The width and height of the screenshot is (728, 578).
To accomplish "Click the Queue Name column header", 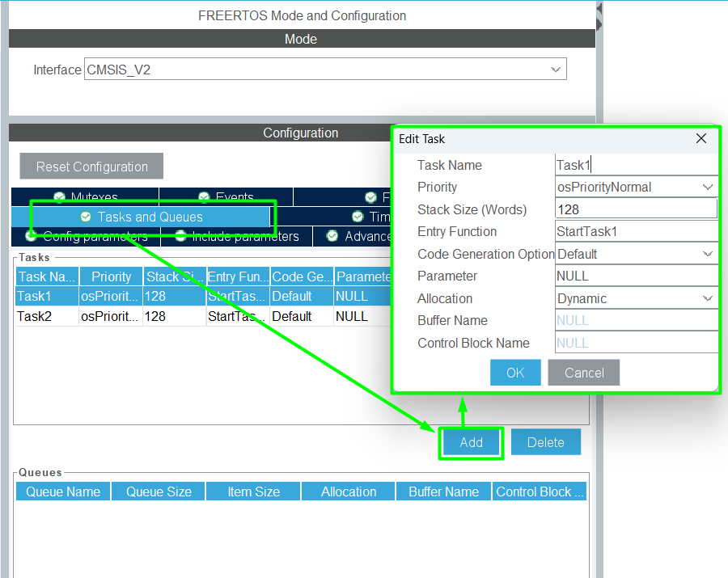I will [x=63, y=492].
